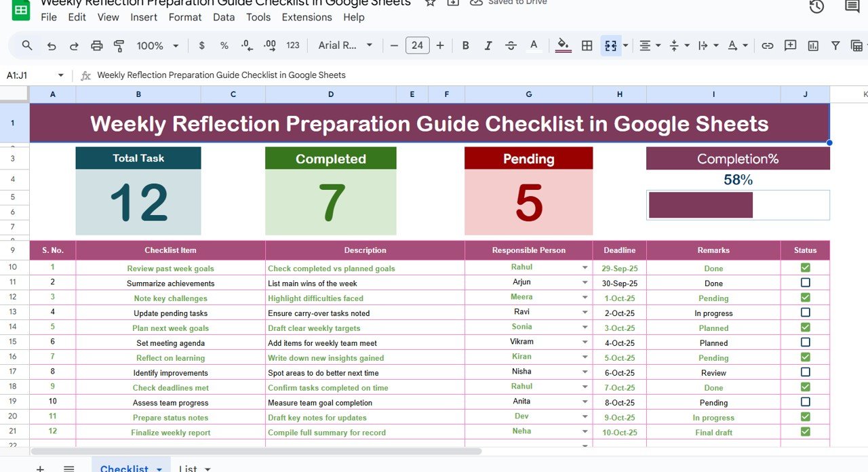Screen dimensions: 868x472
Task: Open version history clock icon
Action: (x=816, y=7)
